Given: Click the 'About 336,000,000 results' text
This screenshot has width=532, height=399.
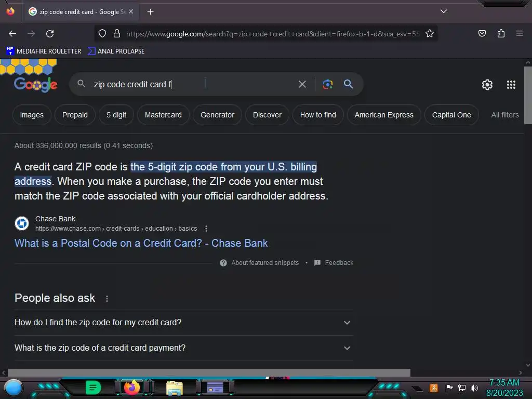Looking at the screenshot, I should click(84, 145).
